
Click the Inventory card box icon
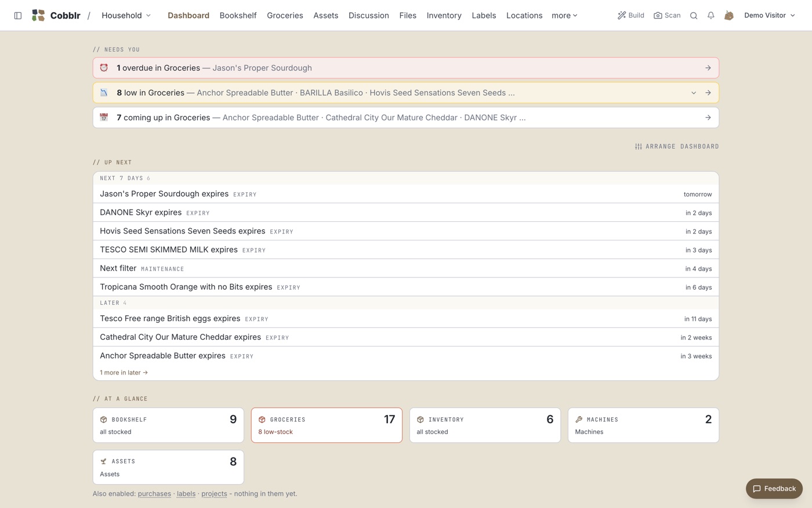point(420,420)
